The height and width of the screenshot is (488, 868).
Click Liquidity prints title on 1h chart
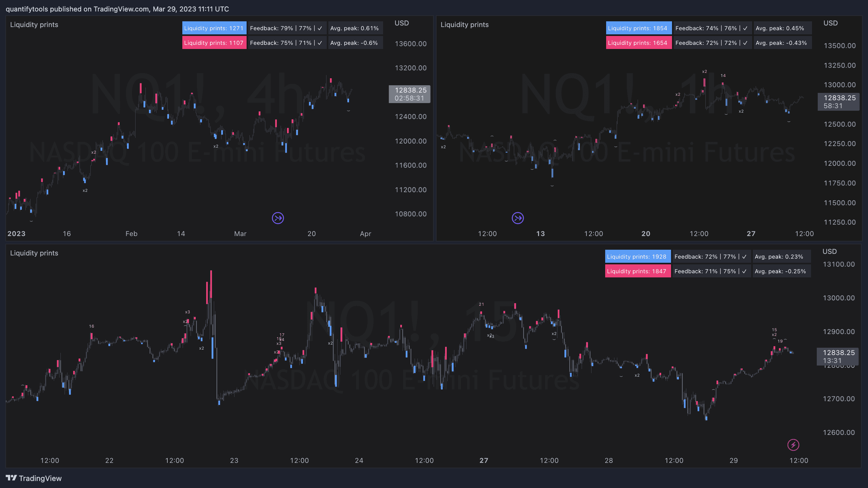[x=464, y=24]
